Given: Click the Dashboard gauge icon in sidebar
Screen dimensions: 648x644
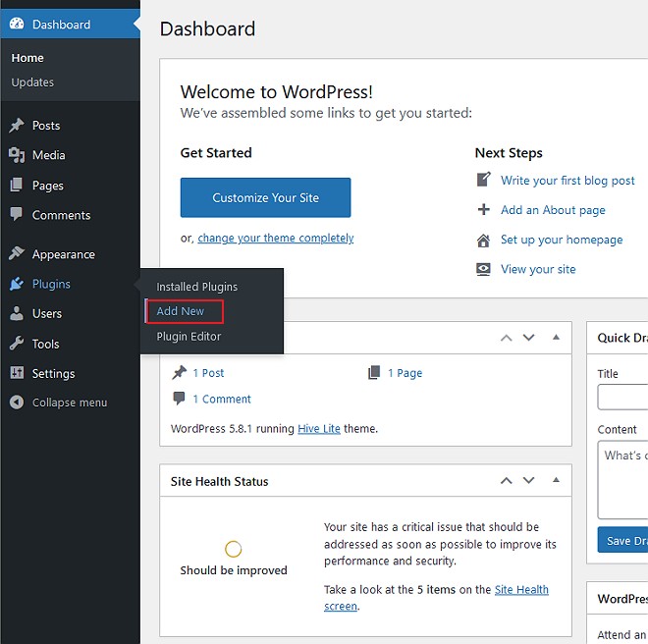Looking at the screenshot, I should (17, 24).
